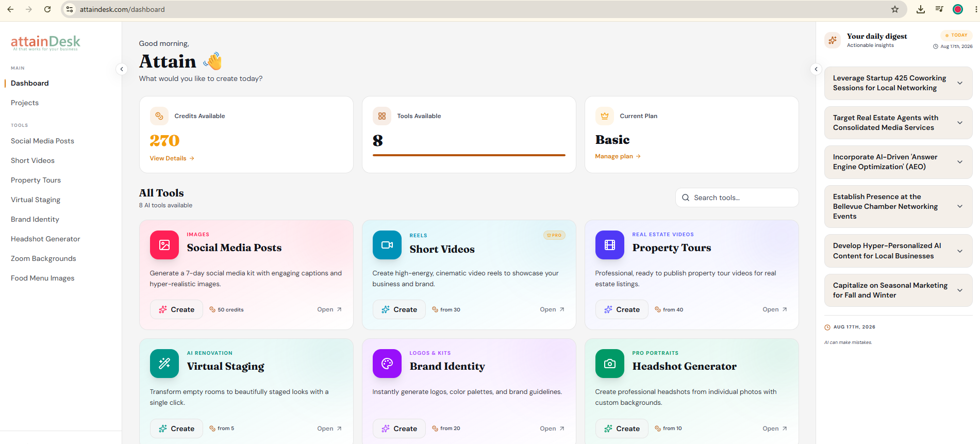Bookmark the page with the star icon
Image resolution: width=980 pixels, height=444 pixels.
point(895,9)
